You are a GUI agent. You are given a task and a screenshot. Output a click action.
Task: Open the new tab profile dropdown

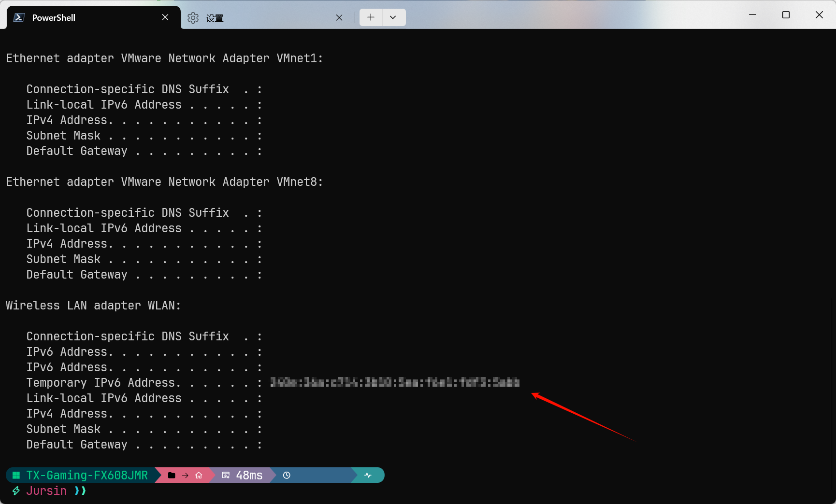click(393, 17)
